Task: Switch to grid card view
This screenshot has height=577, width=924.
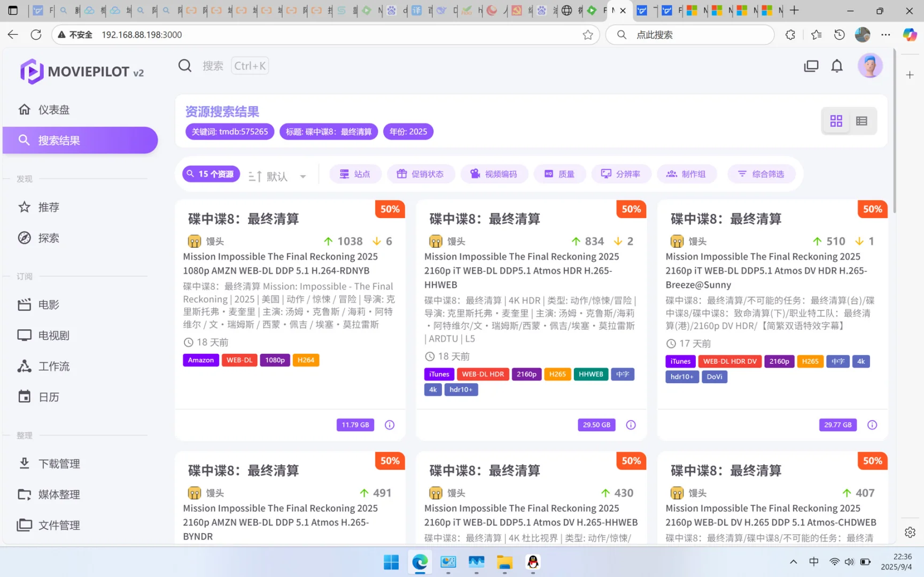Action: (836, 121)
